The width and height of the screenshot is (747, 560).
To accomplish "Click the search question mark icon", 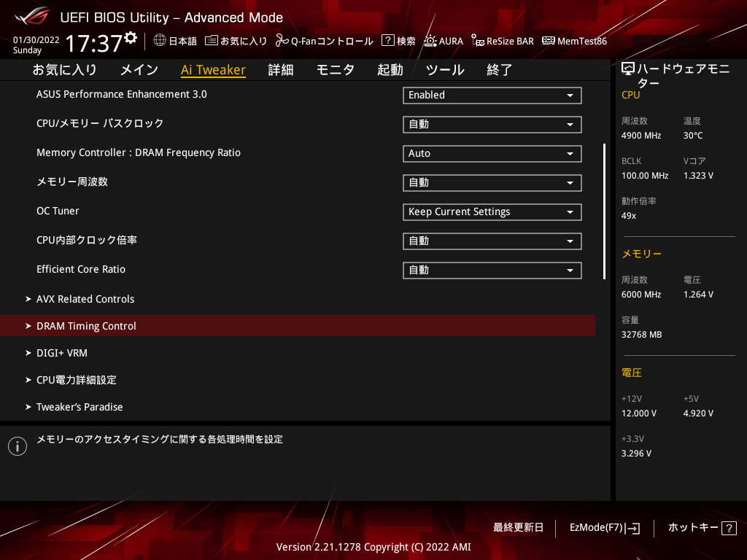I will [388, 41].
